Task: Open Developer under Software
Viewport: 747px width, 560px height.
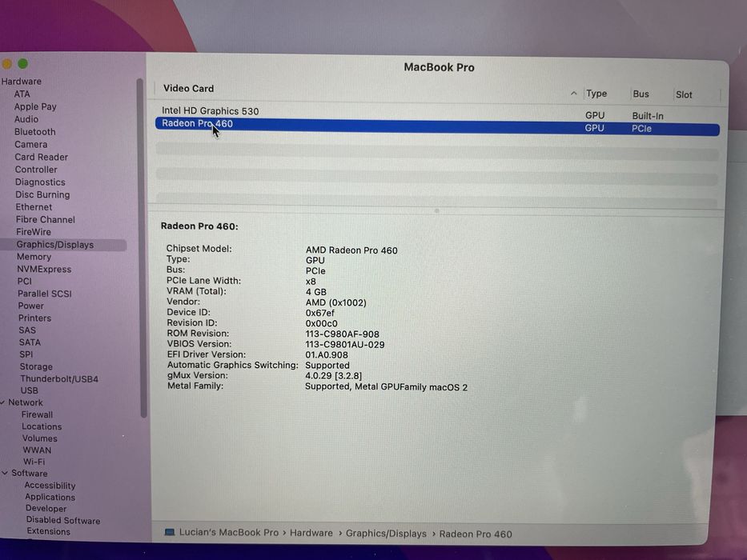Action: 46,509
